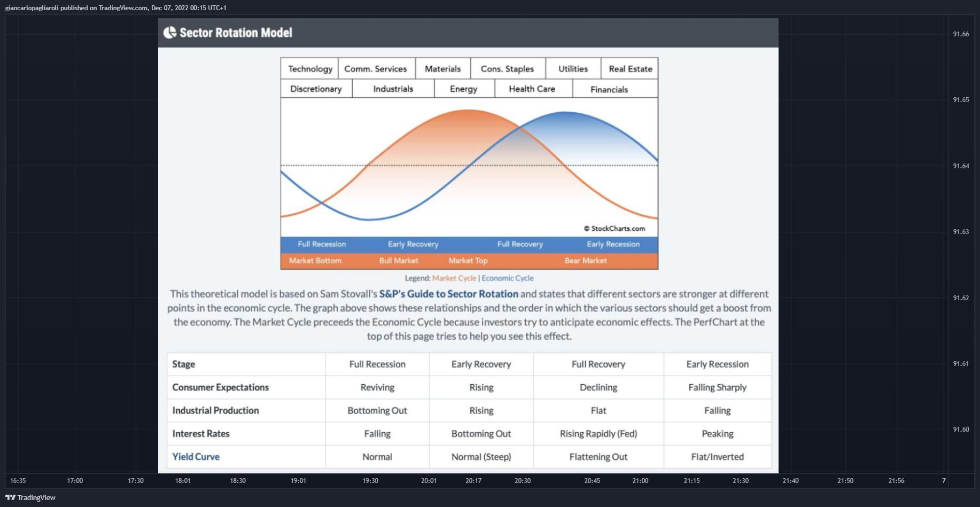The height and width of the screenshot is (507, 980).
Task: Click the Bear Market label in orange band
Action: tap(586, 261)
